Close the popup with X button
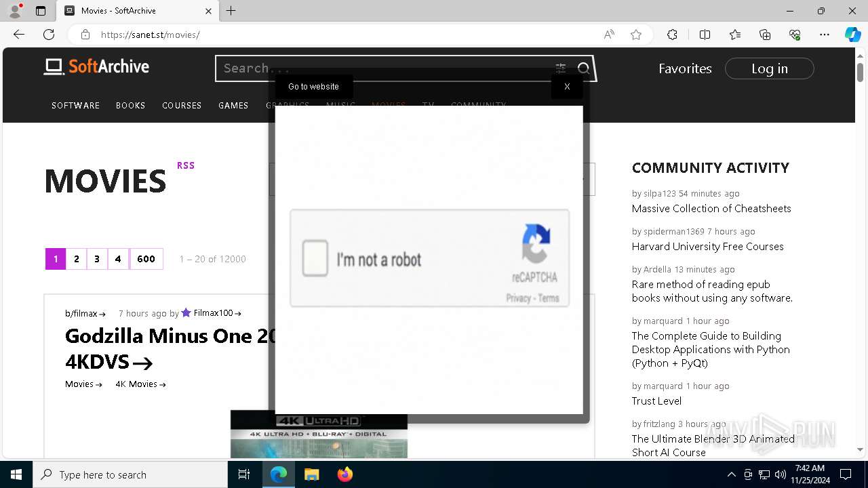 [567, 86]
